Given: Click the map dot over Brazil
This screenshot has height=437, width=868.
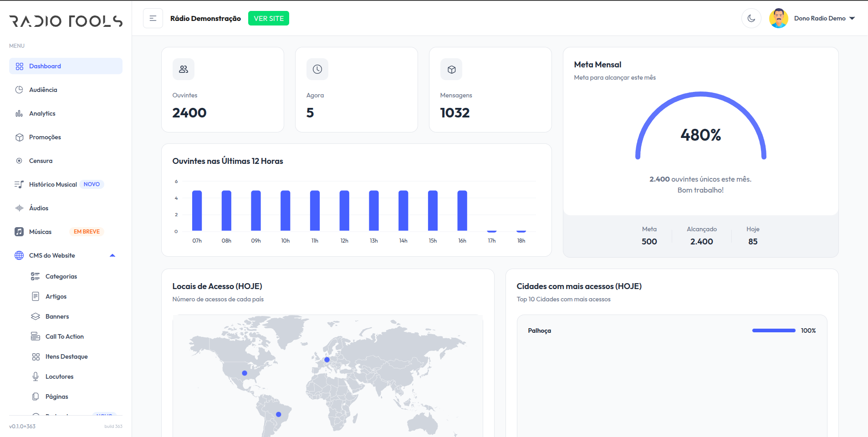Looking at the screenshot, I should [279, 414].
